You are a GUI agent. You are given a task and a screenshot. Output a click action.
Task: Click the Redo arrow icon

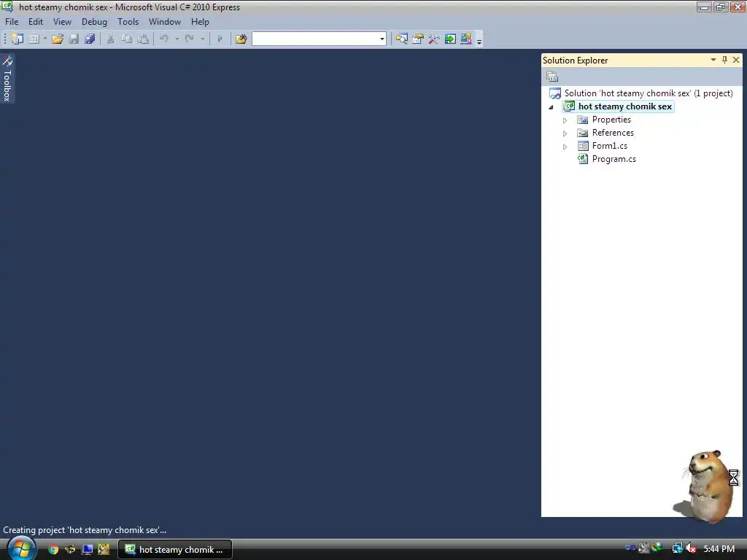[x=190, y=39]
